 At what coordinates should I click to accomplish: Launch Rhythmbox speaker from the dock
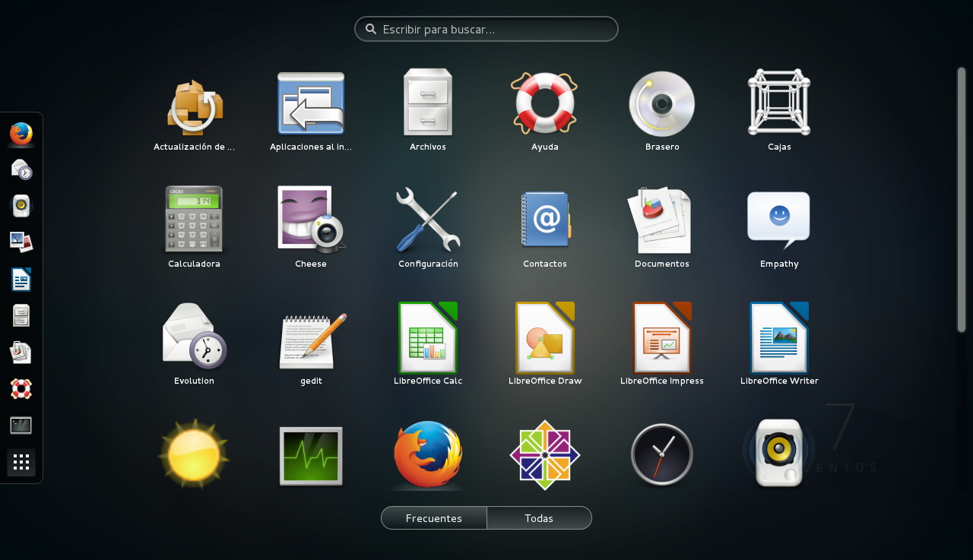21,206
